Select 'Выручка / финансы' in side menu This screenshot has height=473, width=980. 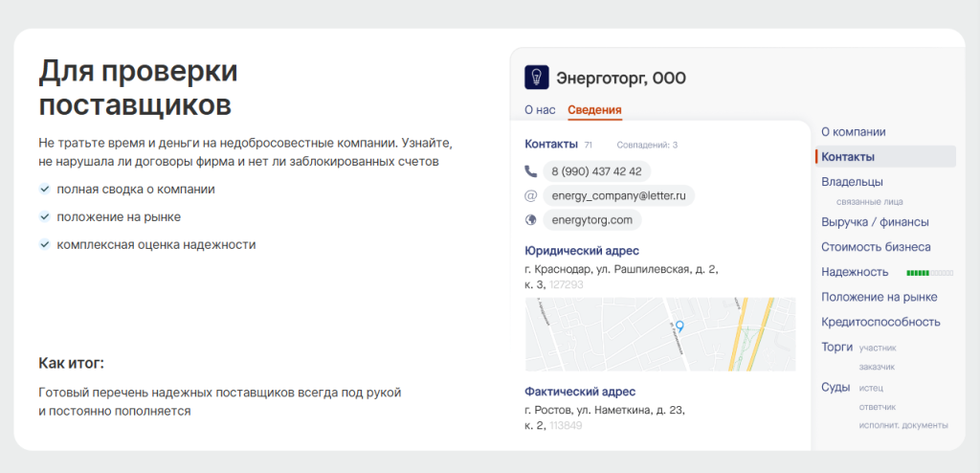pos(875,222)
